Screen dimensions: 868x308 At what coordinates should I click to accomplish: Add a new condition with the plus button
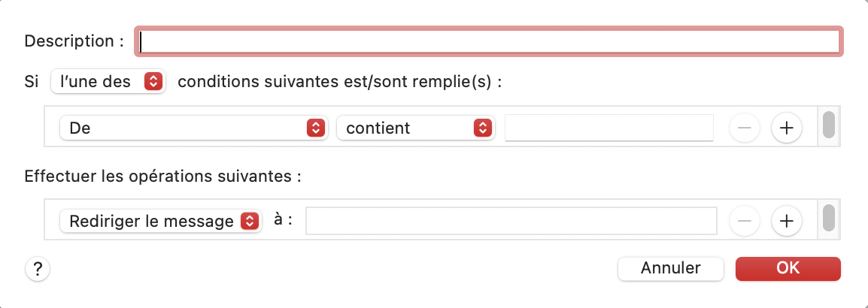pyautogui.click(x=787, y=128)
